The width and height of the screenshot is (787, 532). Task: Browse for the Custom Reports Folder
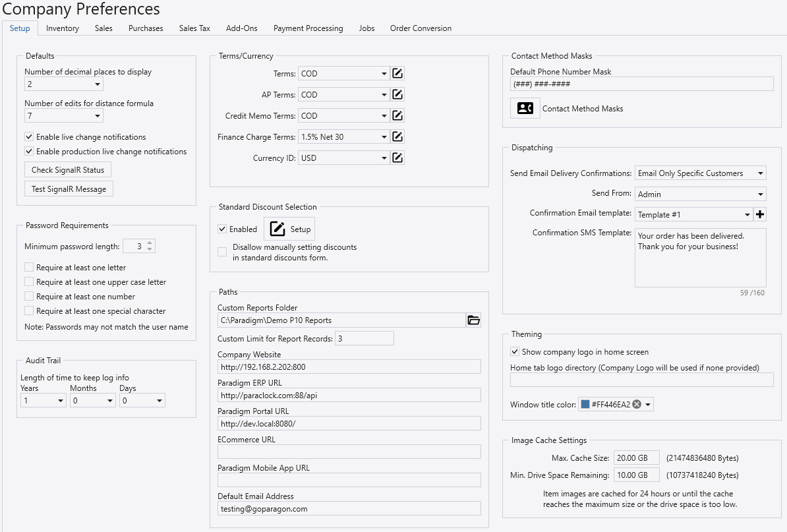pyautogui.click(x=473, y=320)
